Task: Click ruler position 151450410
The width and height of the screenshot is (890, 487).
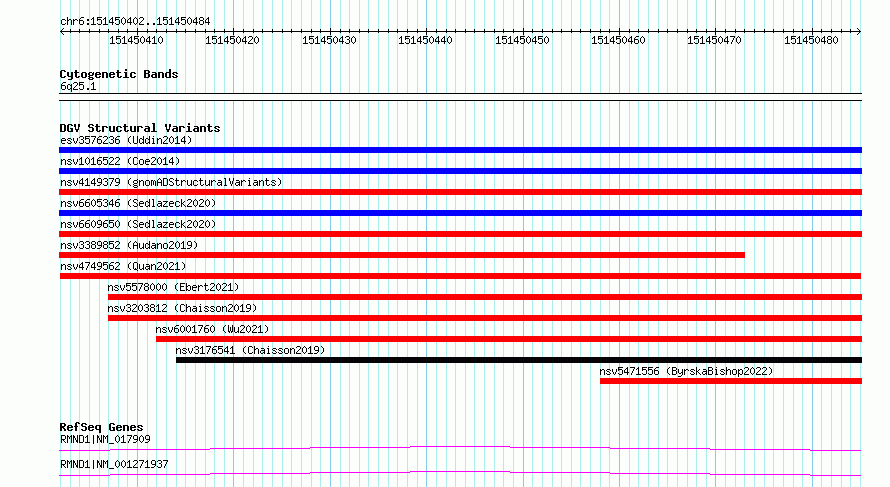Action: (136, 41)
